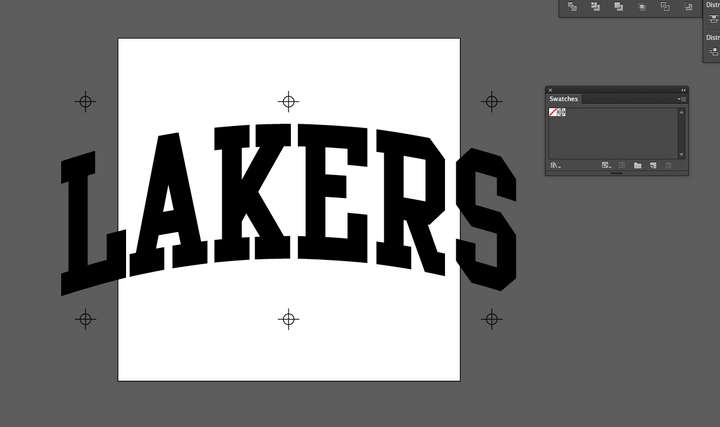Open the Swatches panel flyout menu
720x427 pixels.
coord(682,99)
